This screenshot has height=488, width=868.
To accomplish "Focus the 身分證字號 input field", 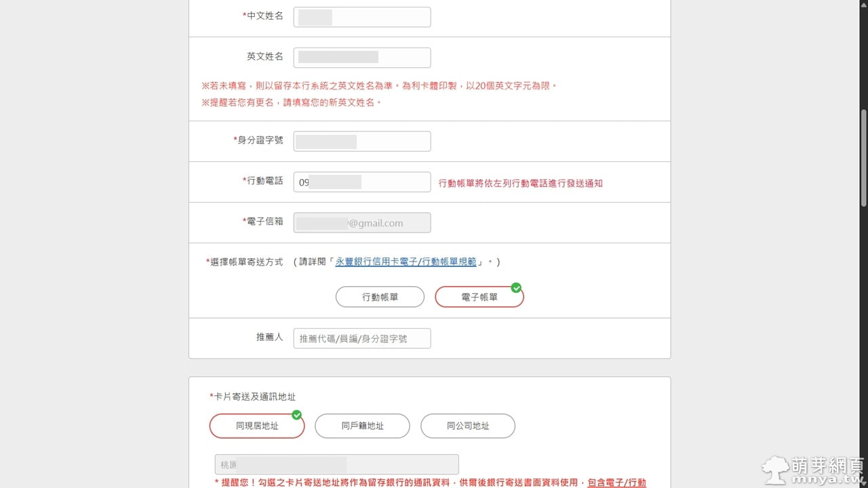I will [362, 142].
